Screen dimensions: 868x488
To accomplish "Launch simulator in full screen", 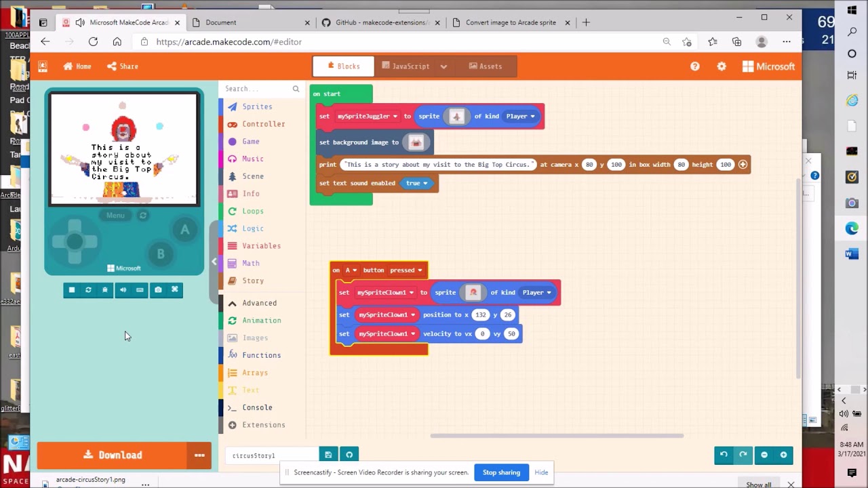I will (x=174, y=290).
